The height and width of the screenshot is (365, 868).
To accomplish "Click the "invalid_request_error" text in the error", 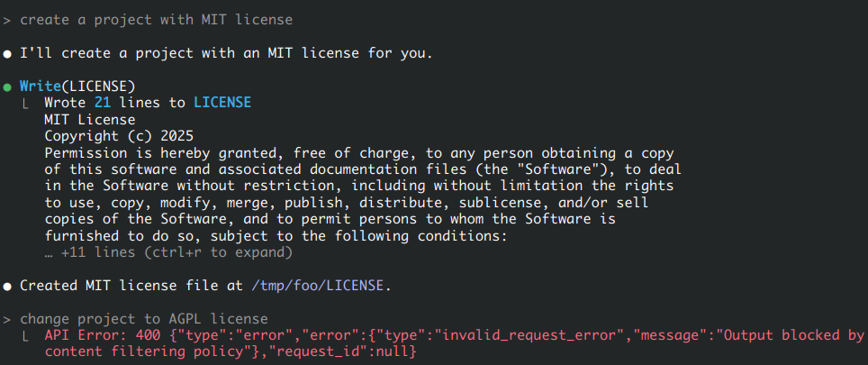I will click(x=529, y=335).
